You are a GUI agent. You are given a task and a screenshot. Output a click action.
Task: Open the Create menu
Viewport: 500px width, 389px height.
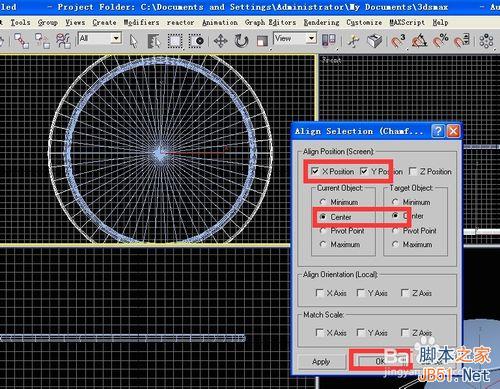click(x=104, y=22)
